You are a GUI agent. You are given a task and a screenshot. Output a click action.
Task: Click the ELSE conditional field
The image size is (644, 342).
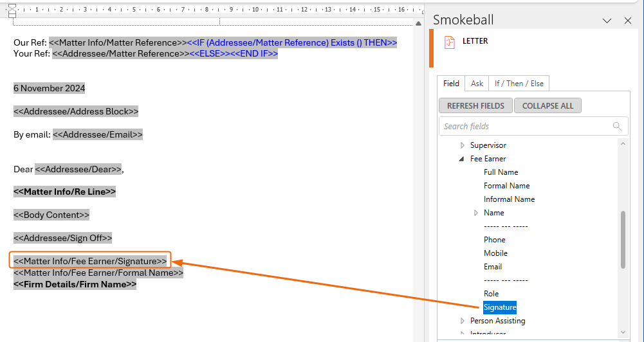click(x=210, y=54)
